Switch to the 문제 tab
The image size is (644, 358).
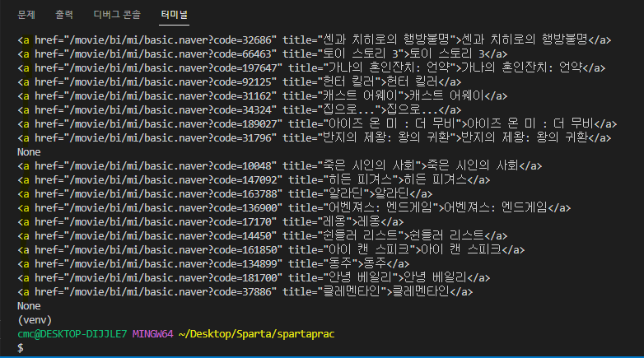coord(26,15)
